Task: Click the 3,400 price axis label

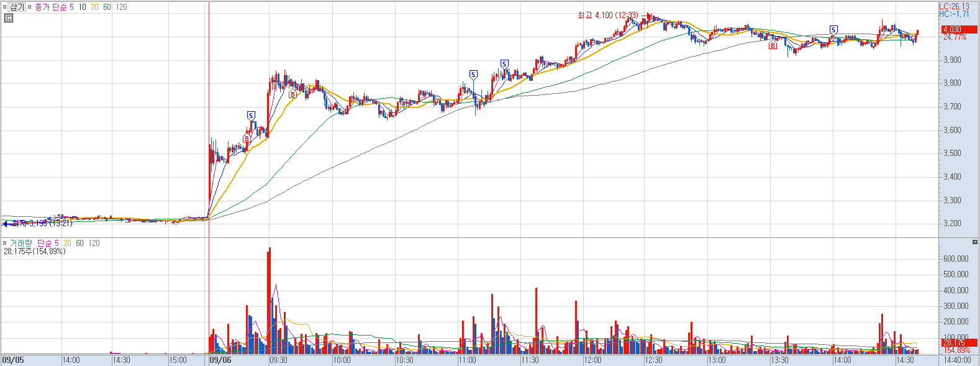Action: click(x=953, y=177)
